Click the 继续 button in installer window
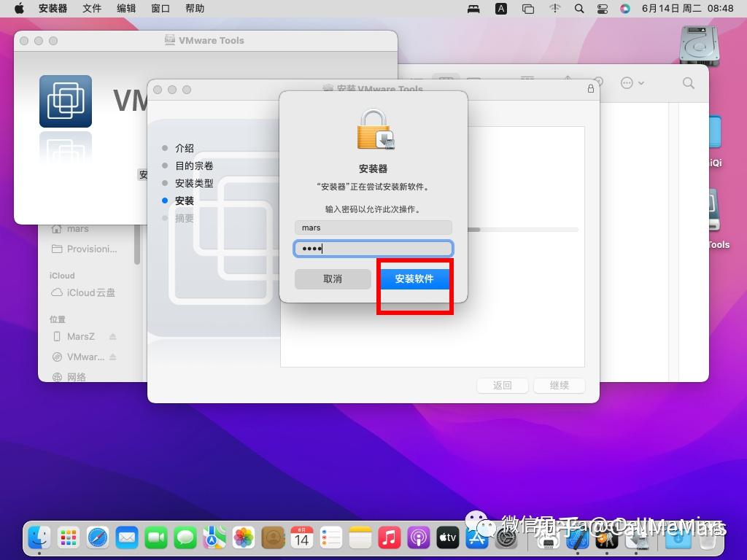The image size is (747, 560). [560, 385]
